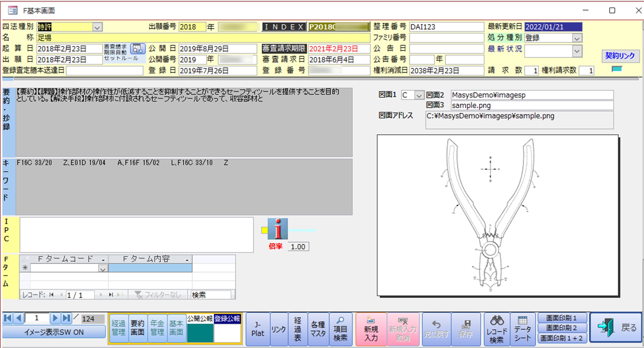This screenshot has height=348, width=644.
Task: Click INDEX button
Action: [x=284, y=27]
